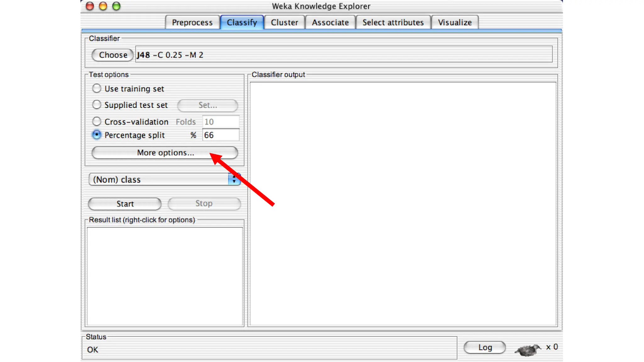The width and height of the screenshot is (644, 362).
Task: Open the Select attributes tab
Action: pos(393,23)
